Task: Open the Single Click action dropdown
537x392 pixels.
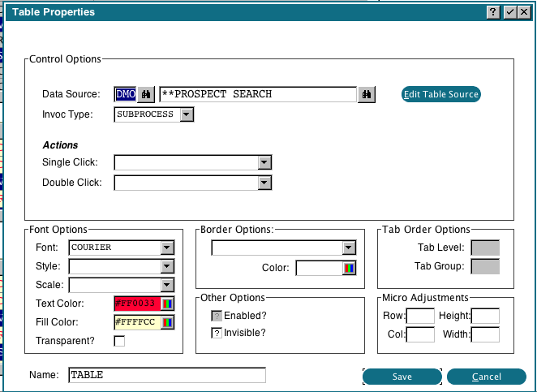Action: [x=264, y=163]
